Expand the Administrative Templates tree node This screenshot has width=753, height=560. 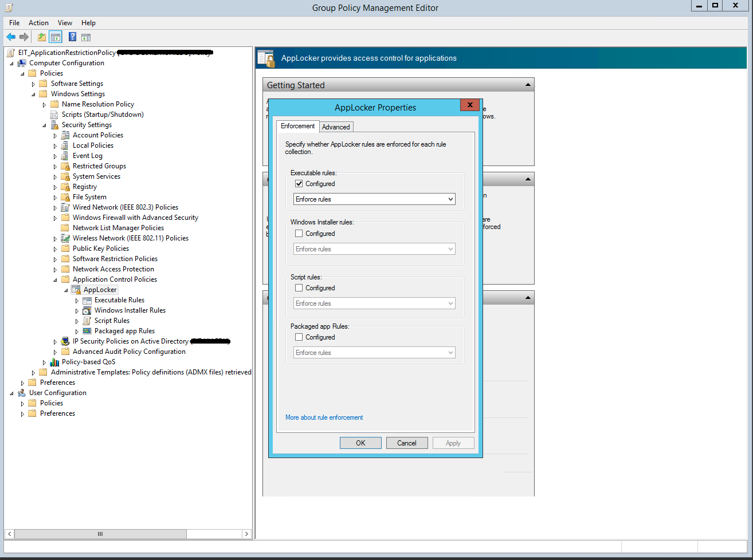coord(34,372)
